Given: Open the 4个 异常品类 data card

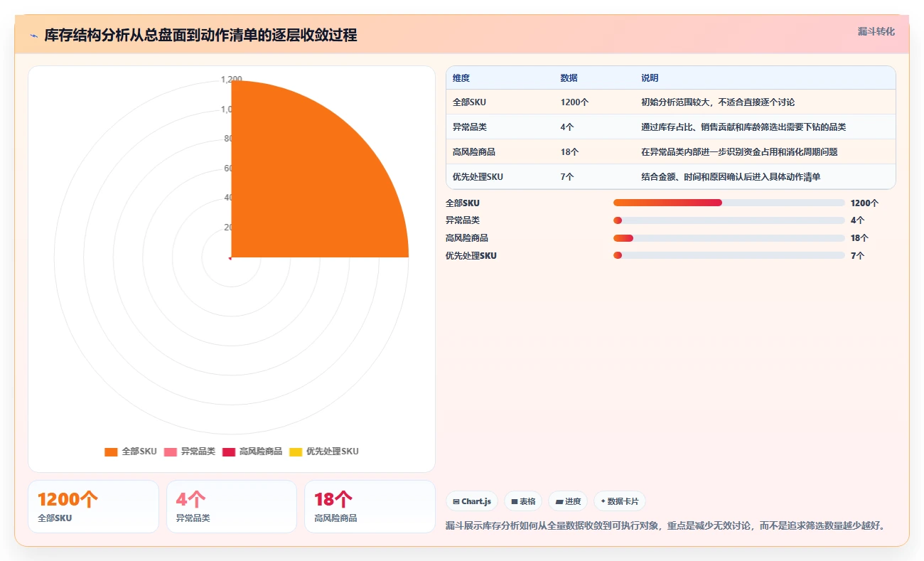Looking at the screenshot, I should 232,506.
